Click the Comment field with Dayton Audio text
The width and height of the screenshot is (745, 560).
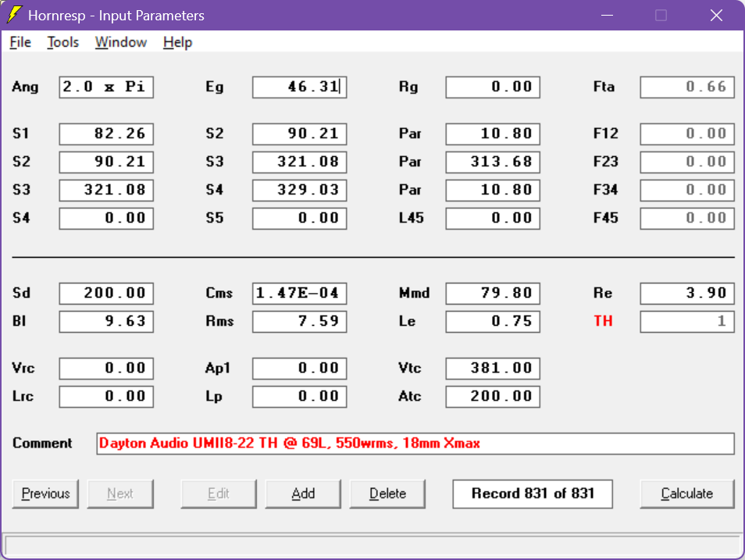415,444
